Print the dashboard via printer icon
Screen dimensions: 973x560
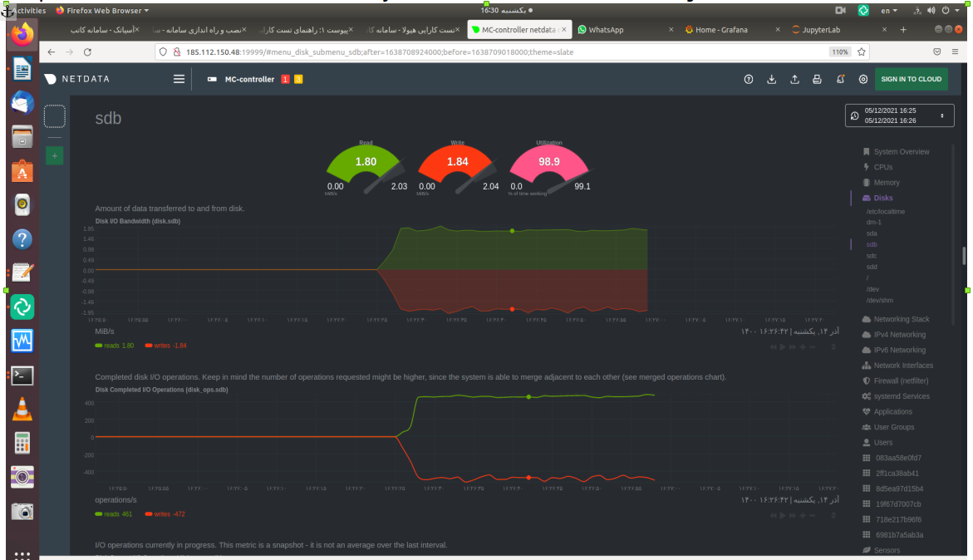[x=817, y=79]
